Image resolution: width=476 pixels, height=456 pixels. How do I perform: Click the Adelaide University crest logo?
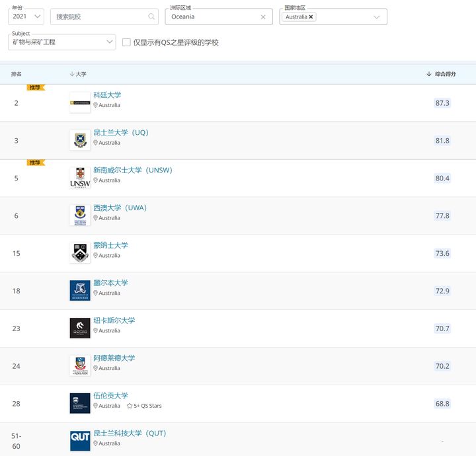pos(80,366)
